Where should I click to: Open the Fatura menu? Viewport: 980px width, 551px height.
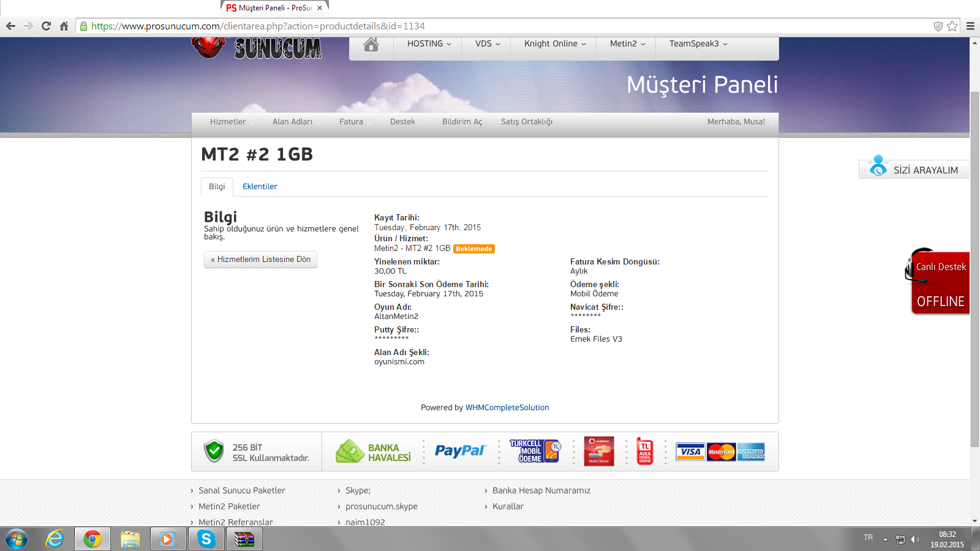[351, 122]
